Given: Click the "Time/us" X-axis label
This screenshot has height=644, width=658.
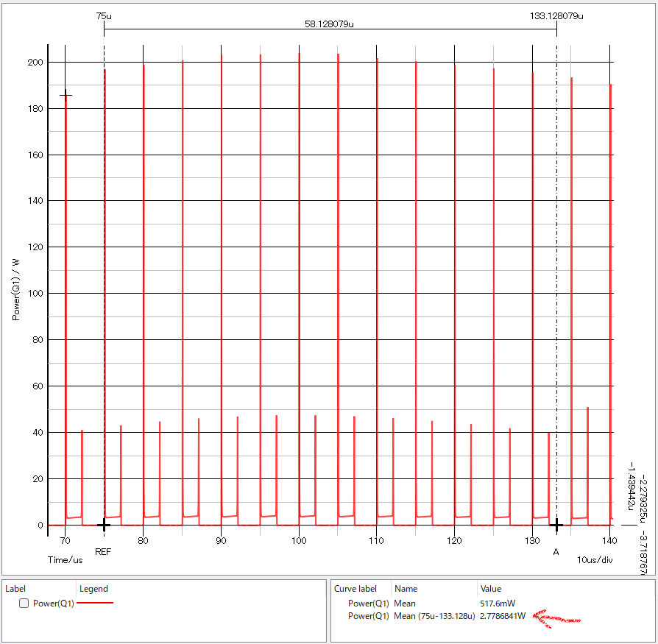Looking at the screenshot, I should coord(65,559).
